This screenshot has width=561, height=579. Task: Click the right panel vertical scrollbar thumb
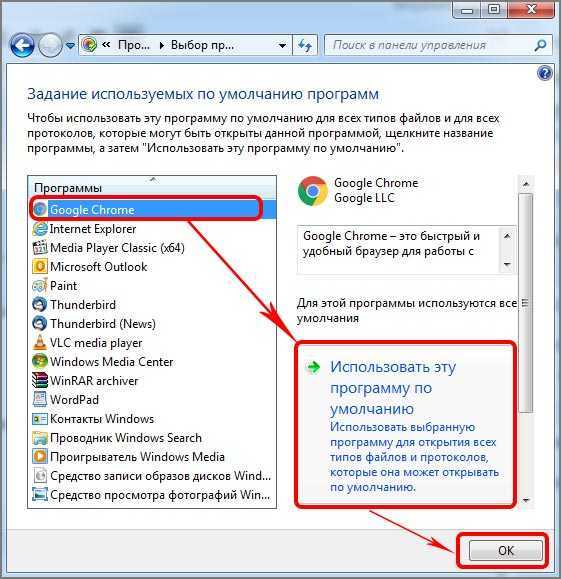click(x=526, y=303)
